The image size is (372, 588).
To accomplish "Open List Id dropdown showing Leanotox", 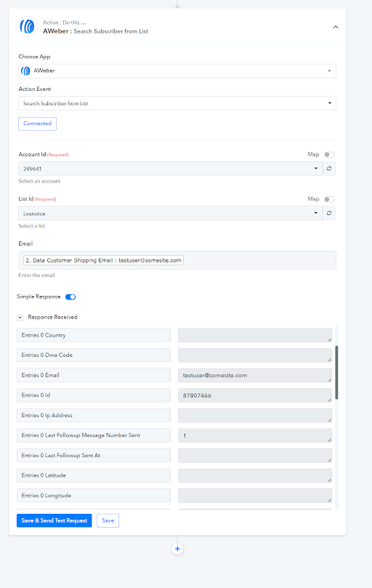I will coord(170,214).
